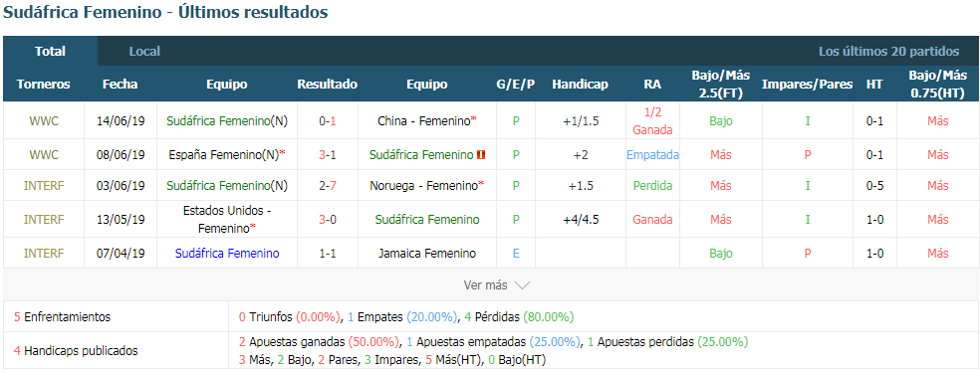Click the 0-1 result on 14/06/19
980x372 pixels.
tap(328, 121)
